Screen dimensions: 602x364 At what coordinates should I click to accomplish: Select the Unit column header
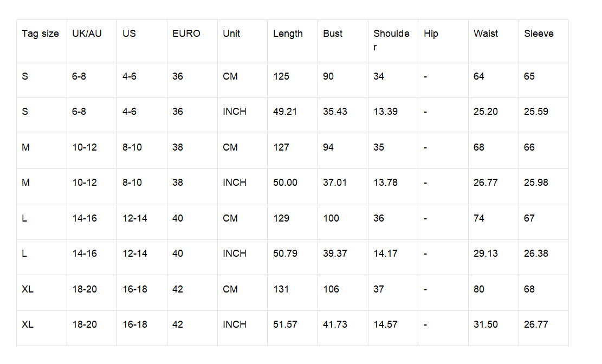(231, 34)
